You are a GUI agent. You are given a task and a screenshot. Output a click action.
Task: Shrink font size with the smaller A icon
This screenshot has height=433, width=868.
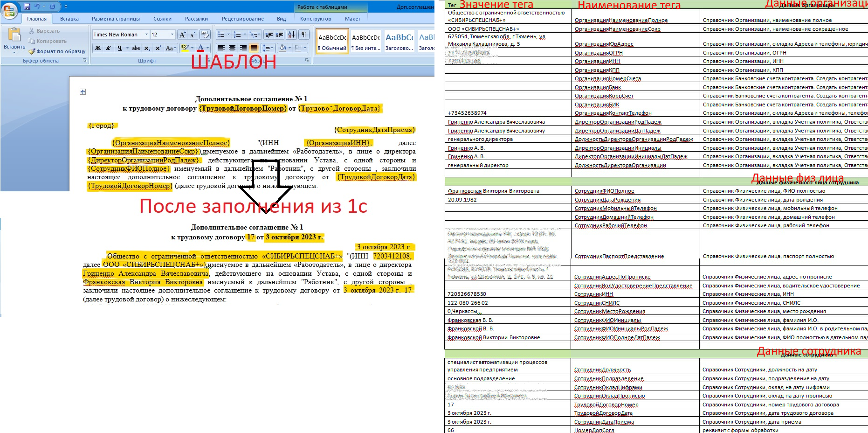pos(192,35)
